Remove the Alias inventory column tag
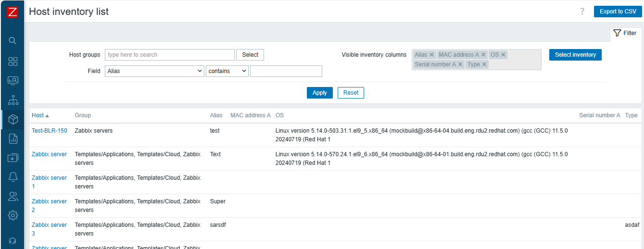644x249 pixels. tap(431, 55)
